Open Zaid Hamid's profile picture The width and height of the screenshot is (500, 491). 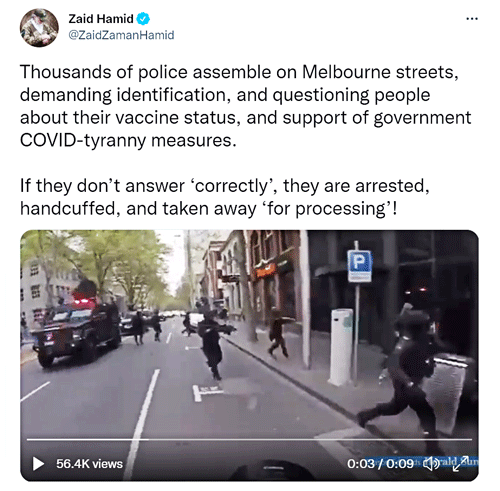(x=39, y=28)
